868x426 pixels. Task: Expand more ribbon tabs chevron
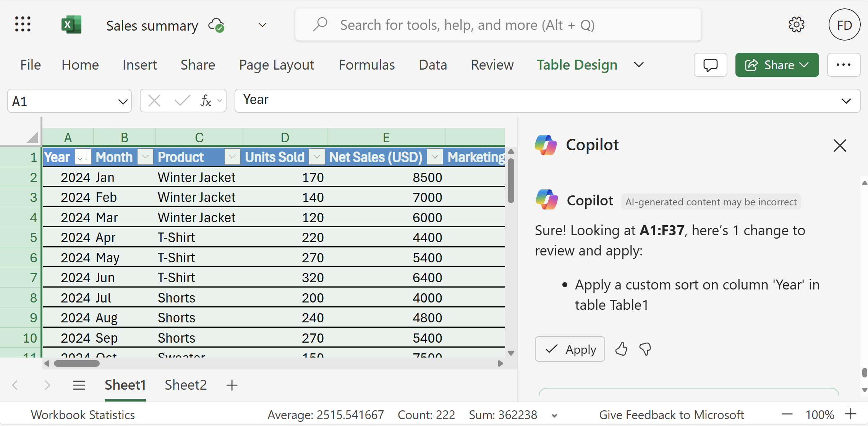pyautogui.click(x=639, y=65)
